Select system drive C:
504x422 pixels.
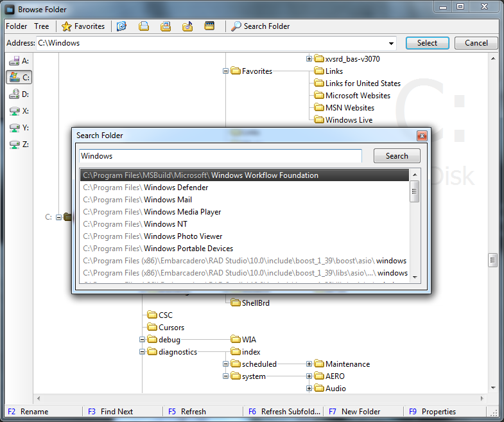click(19, 77)
